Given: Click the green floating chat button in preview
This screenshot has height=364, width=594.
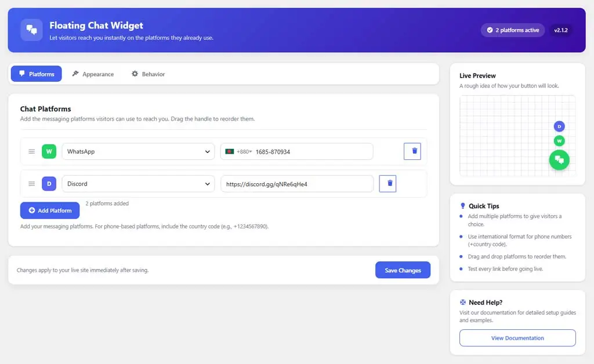Looking at the screenshot, I should pos(559,159).
